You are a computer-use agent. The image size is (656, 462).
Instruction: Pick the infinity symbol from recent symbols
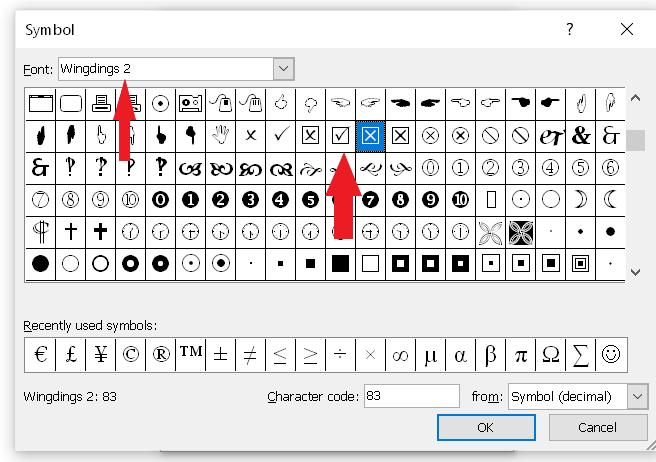point(400,354)
